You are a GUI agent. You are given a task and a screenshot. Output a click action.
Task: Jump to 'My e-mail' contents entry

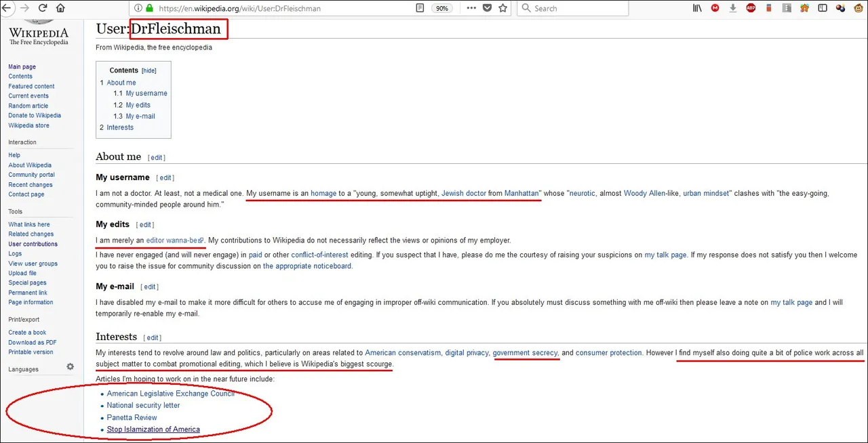click(140, 117)
